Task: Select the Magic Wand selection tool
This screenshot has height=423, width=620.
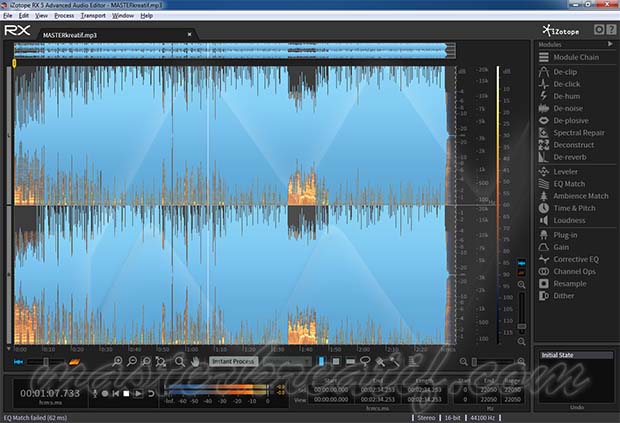Action: tap(394, 361)
